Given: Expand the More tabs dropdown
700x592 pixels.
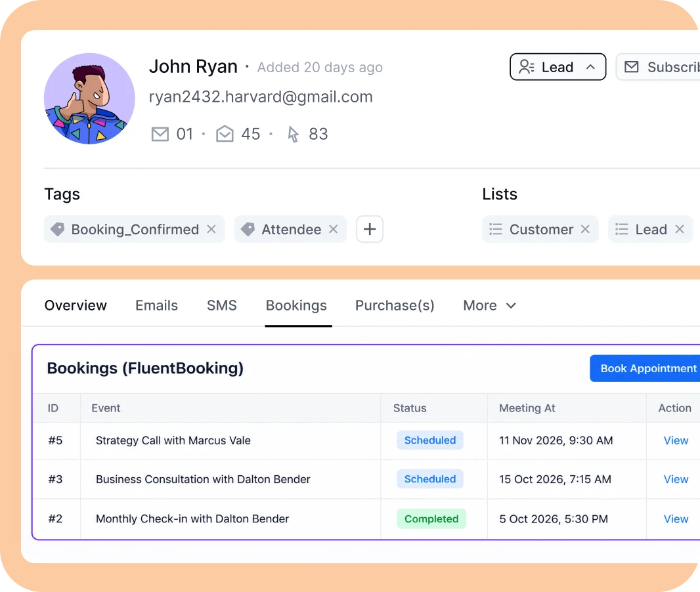Looking at the screenshot, I should (490, 305).
